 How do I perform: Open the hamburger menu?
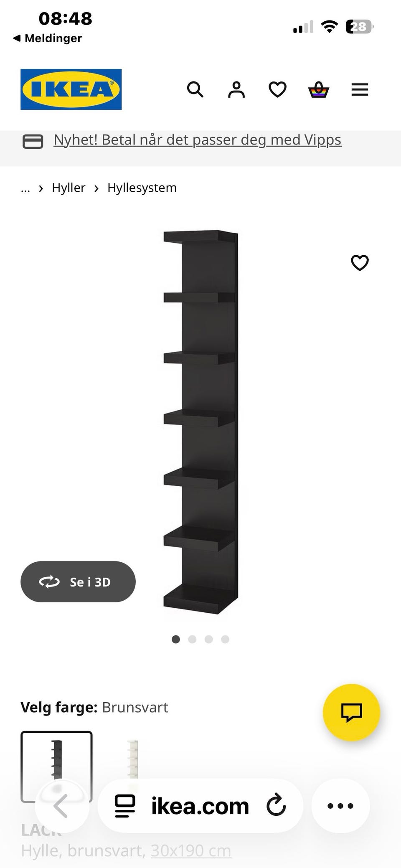[x=360, y=89]
